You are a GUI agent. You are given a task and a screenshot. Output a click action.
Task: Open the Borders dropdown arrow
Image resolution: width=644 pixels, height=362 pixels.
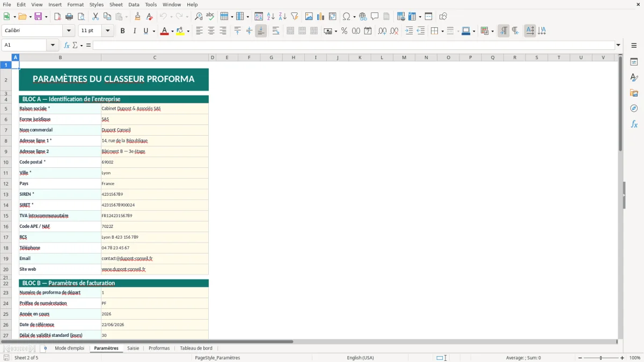point(442,31)
